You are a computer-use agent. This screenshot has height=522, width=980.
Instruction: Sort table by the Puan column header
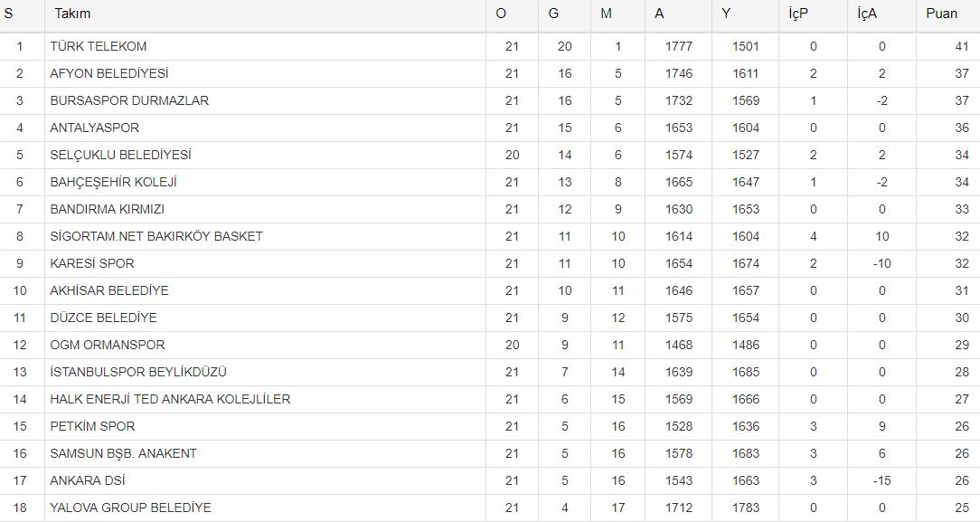941,14
